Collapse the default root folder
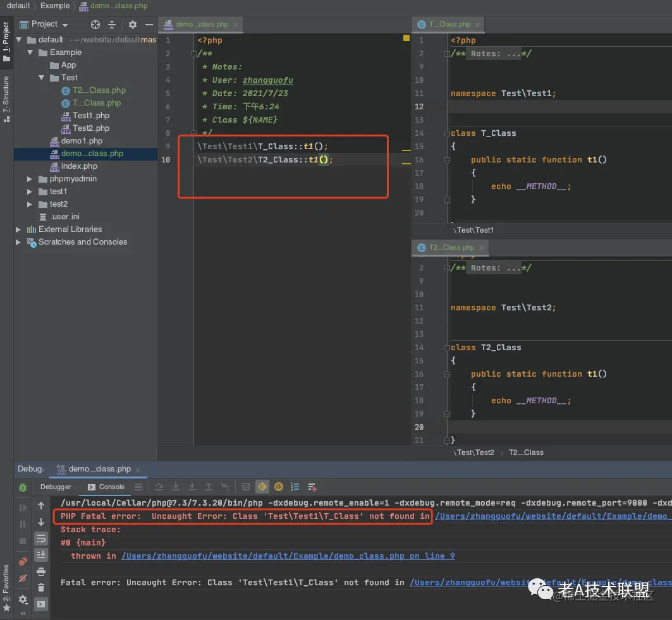Screen dimensions: 672x620 (19, 40)
